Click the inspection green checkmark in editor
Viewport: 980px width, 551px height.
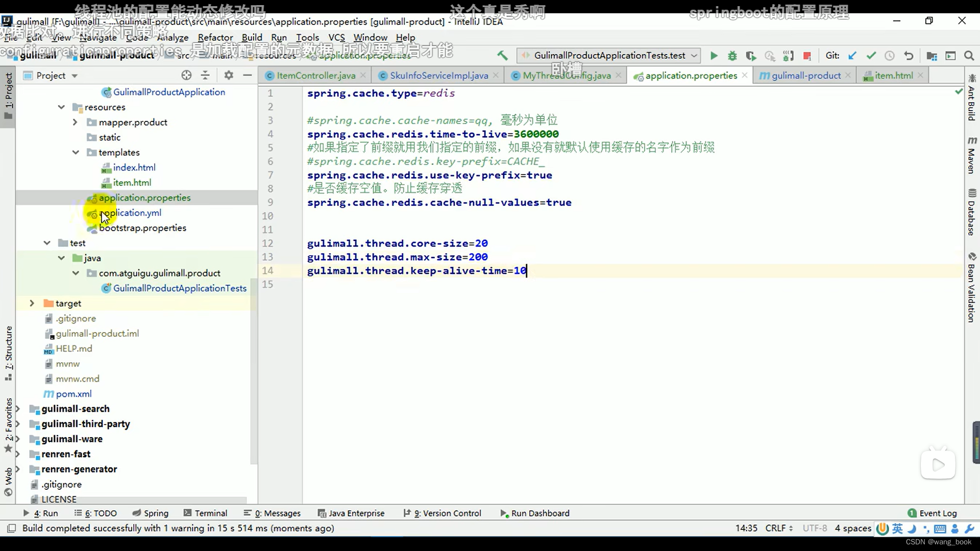pyautogui.click(x=959, y=92)
